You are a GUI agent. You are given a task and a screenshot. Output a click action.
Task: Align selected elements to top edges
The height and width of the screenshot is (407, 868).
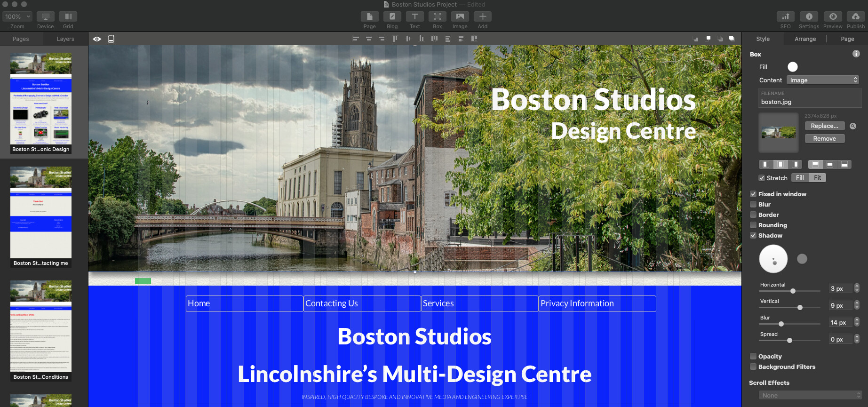coord(395,39)
